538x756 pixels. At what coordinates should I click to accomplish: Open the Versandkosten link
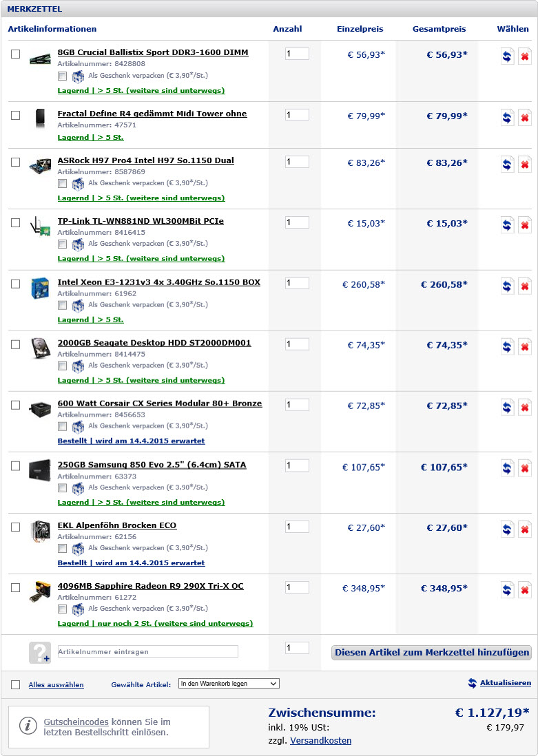tap(320, 741)
